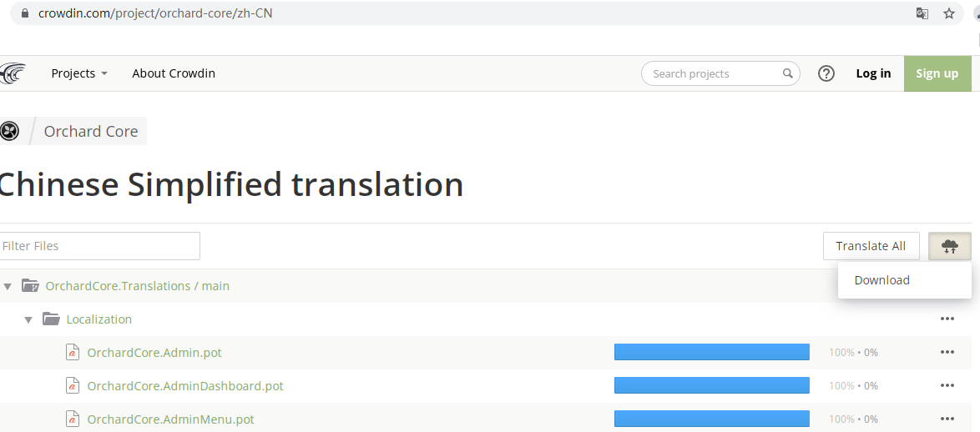Open more options for OrchardCore.AdminDashboard.pot

click(x=947, y=386)
